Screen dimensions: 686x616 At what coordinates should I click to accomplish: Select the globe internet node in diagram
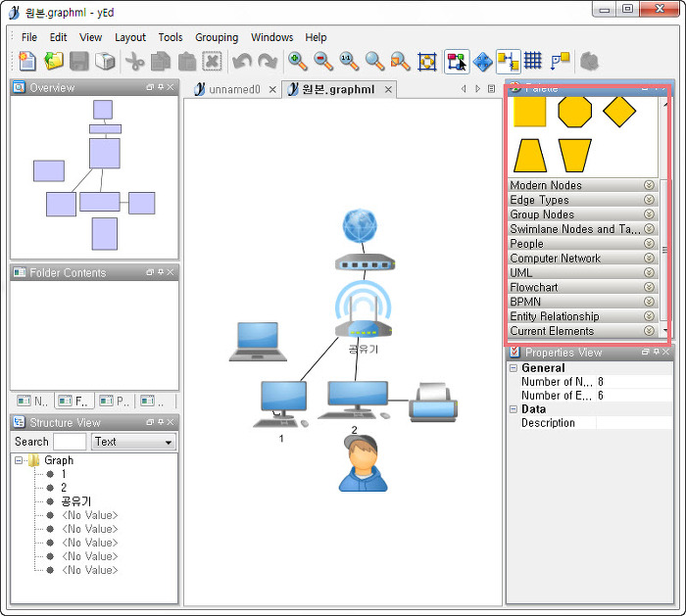click(361, 226)
